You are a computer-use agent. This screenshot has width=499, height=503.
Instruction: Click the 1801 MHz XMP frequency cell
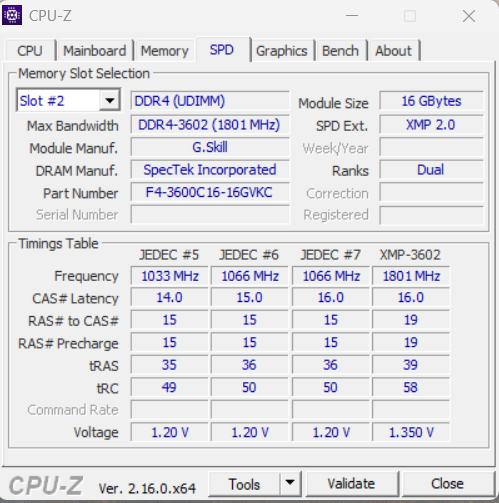411,276
